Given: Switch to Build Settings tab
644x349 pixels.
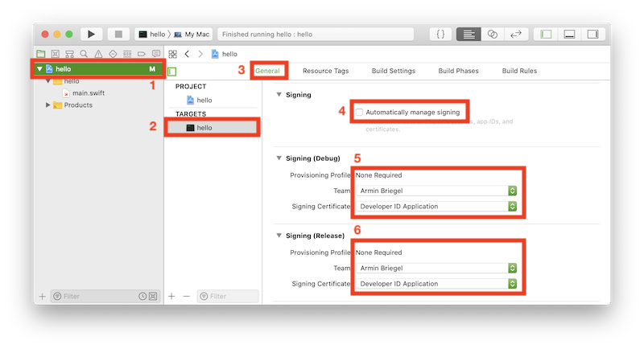Looking at the screenshot, I should [x=394, y=71].
